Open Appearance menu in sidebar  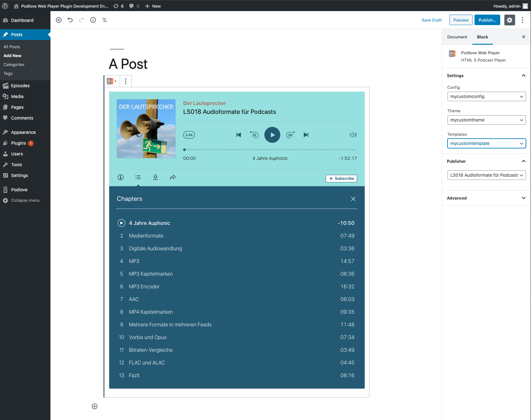25,132
